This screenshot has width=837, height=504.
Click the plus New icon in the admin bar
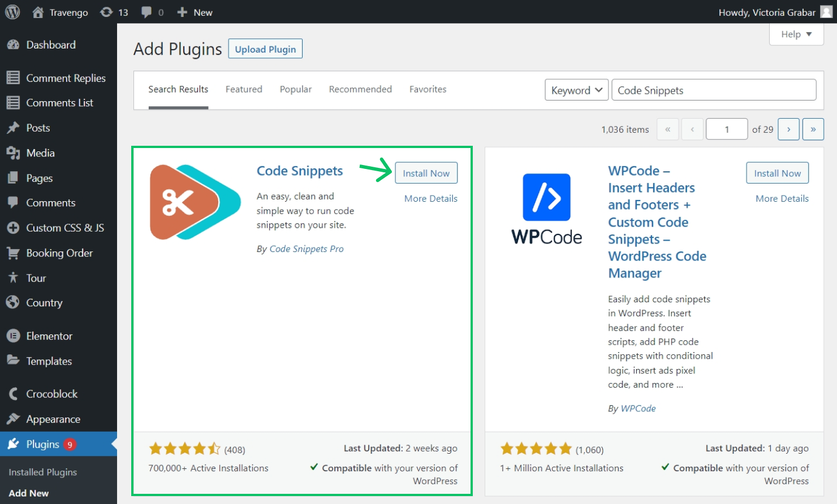point(182,12)
